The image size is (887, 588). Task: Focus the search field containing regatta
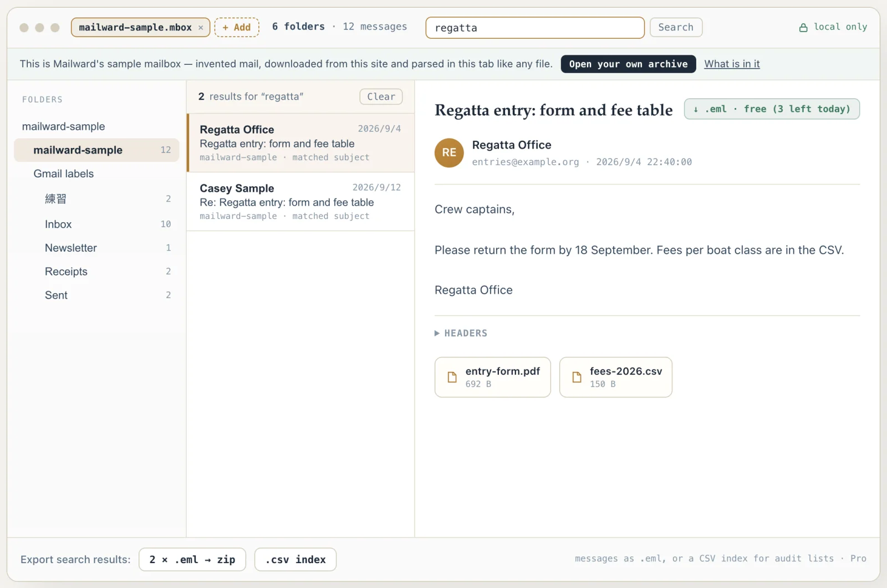[x=534, y=28]
